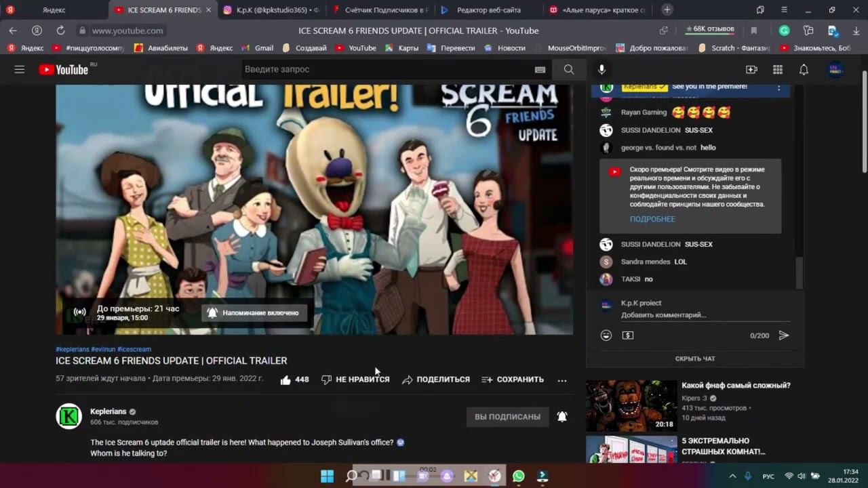Toggle the premiere reminder "Напоминание включено"
Screen dimensions: 868x488
coord(254,312)
